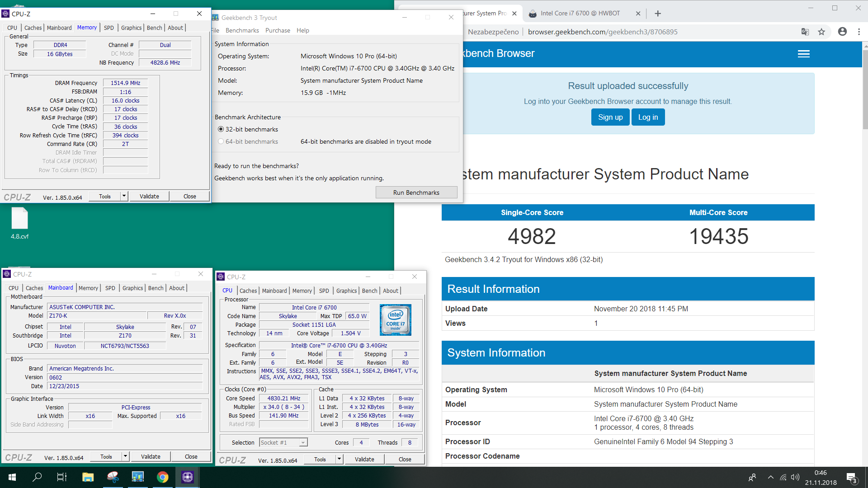Open taskbar search magnifier

point(38,477)
